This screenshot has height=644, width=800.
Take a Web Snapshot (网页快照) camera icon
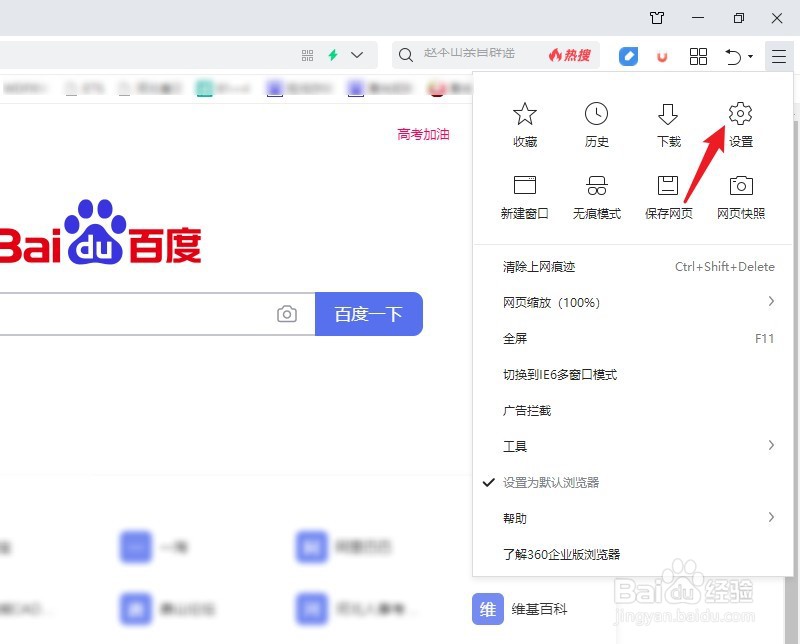[741, 186]
